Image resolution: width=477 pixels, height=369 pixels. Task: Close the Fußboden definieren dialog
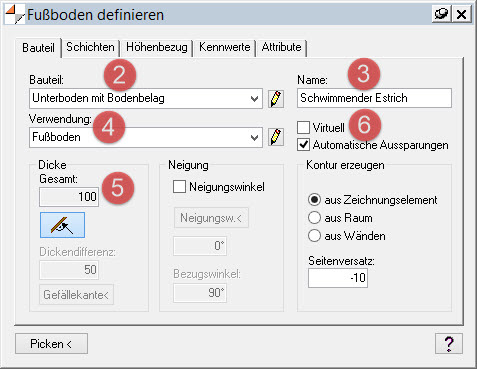tap(462, 14)
